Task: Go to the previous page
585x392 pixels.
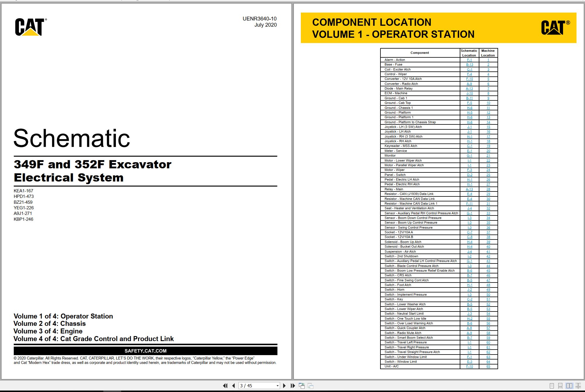Action: [234, 386]
